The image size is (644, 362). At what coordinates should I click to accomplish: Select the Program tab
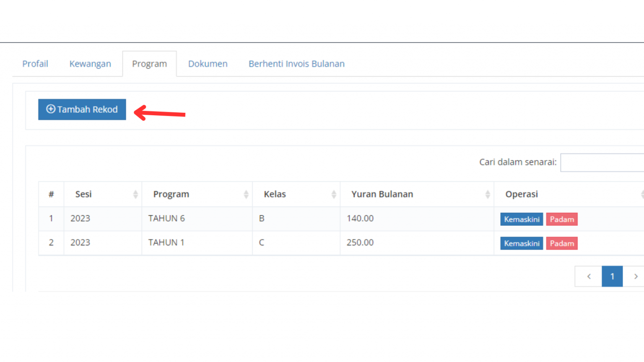[149, 64]
